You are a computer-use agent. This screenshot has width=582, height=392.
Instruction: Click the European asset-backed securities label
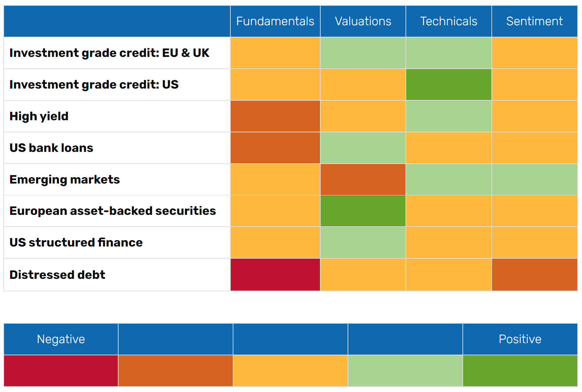pos(113,211)
